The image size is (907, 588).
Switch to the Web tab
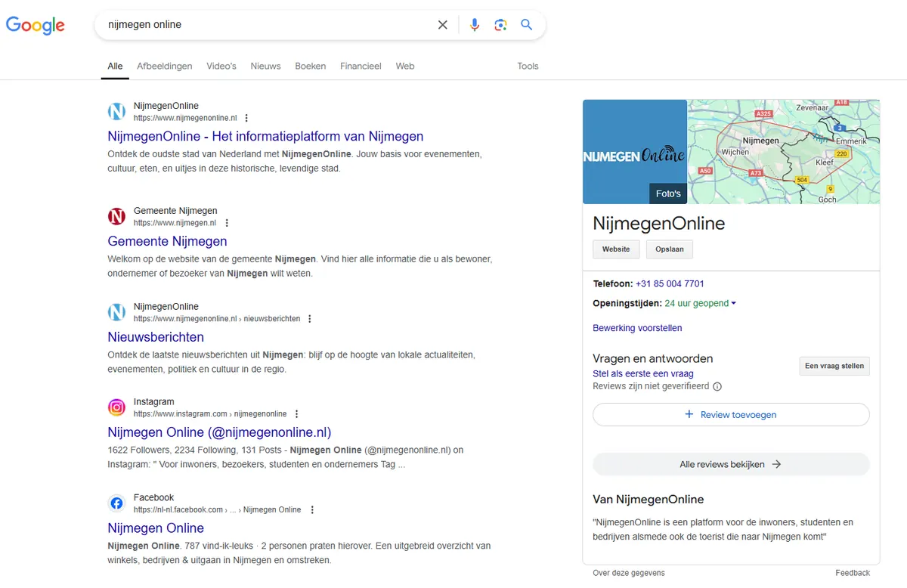[x=405, y=66]
